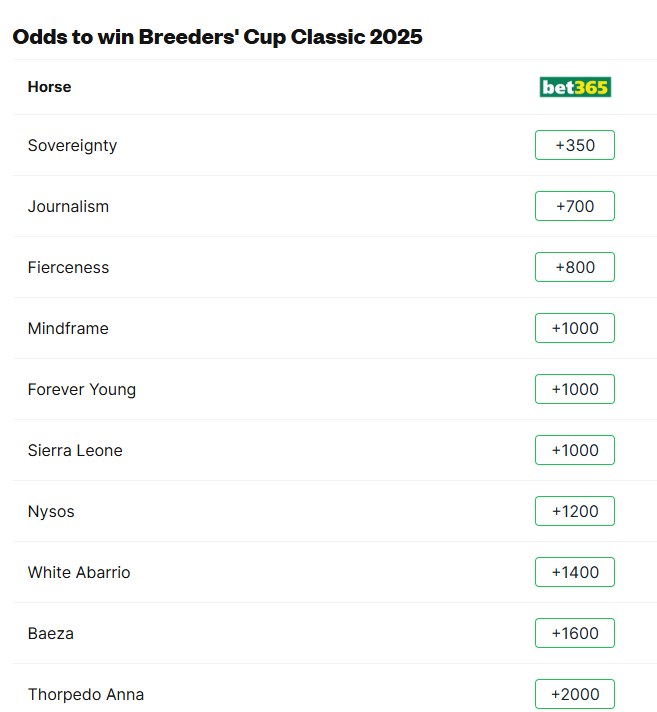Click the Sovereignty horse name
This screenshot has width=657, height=712.
point(72,145)
